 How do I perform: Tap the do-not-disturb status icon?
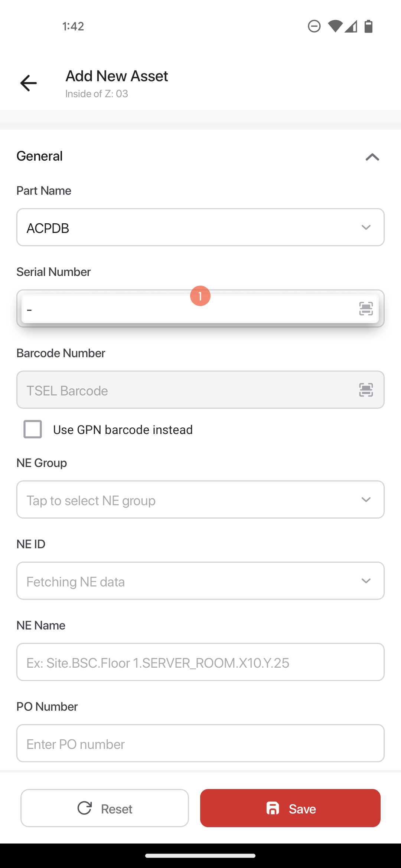click(x=314, y=26)
